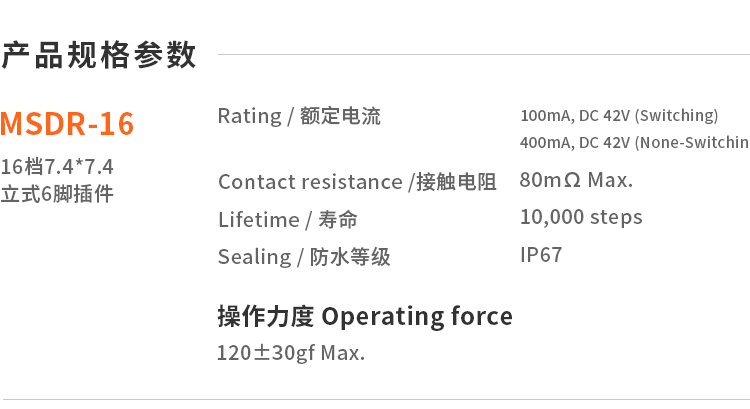Click the horizontal divider beside the section heading
750x409 pixels.
pyautogui.click(x=484, y=55)
